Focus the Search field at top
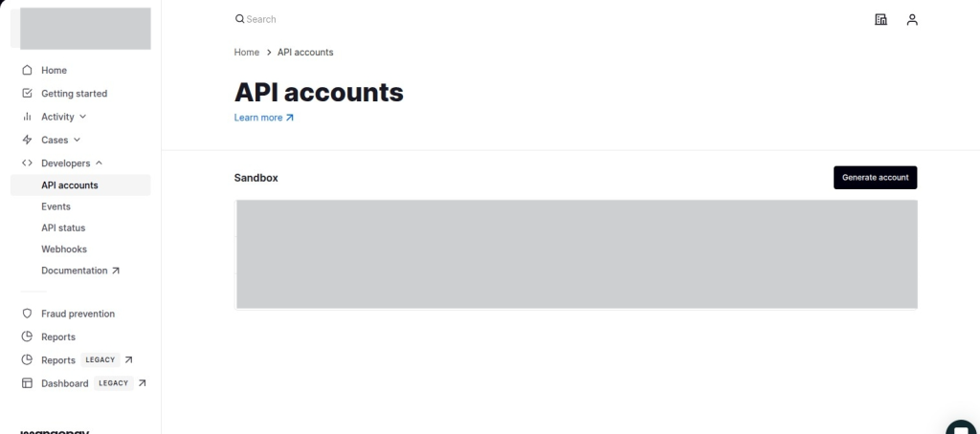 click(287, 19)
